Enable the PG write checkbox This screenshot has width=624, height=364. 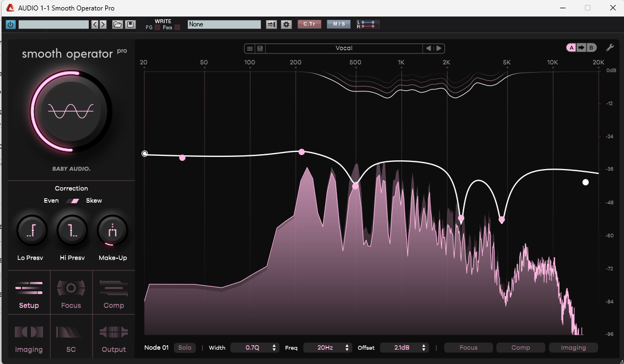click(x=158, y=28)
